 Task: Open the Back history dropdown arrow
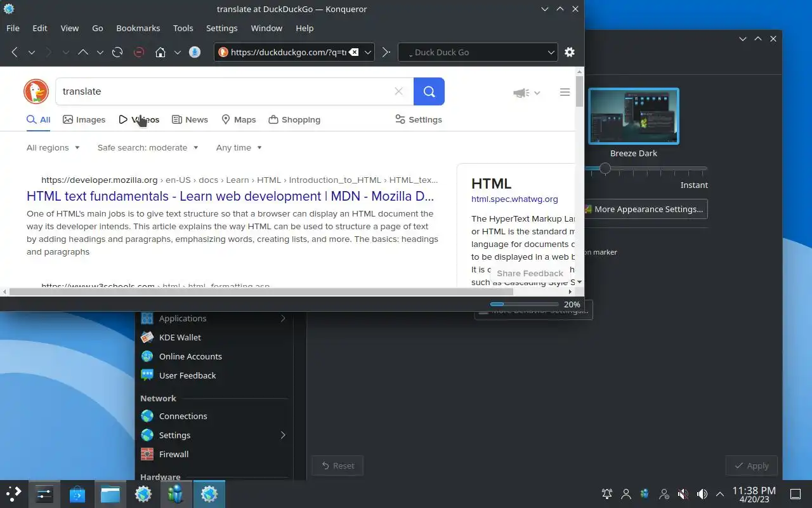pyautogui.click(x=31, y=52)
